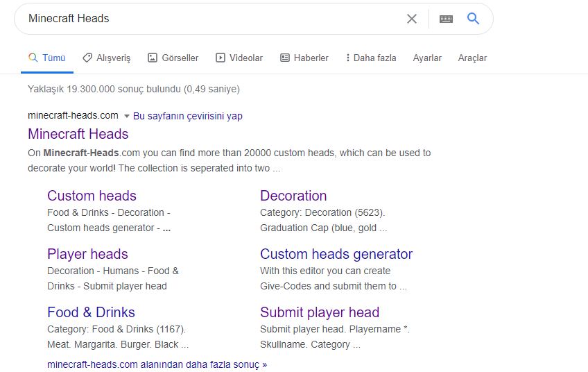Open the Food & Drinks sitelink
Image resolution: width=588 pixels, height=372 pixels.
coord(91,312)
